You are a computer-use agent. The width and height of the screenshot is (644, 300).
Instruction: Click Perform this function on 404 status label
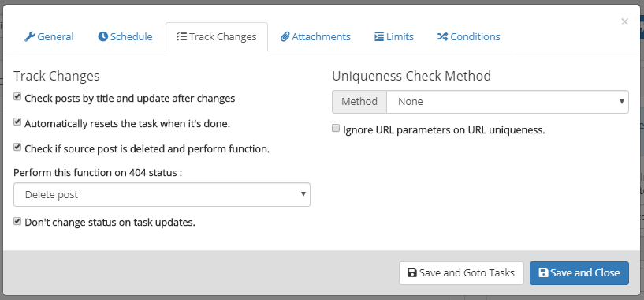[x=98, y=172]
